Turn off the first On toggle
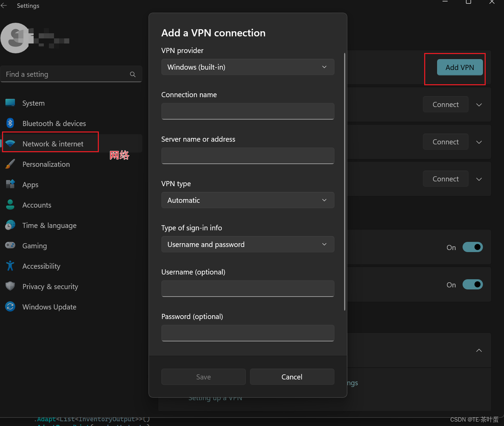504x426 pixels. pyautogui.click(x=473, y=247)
